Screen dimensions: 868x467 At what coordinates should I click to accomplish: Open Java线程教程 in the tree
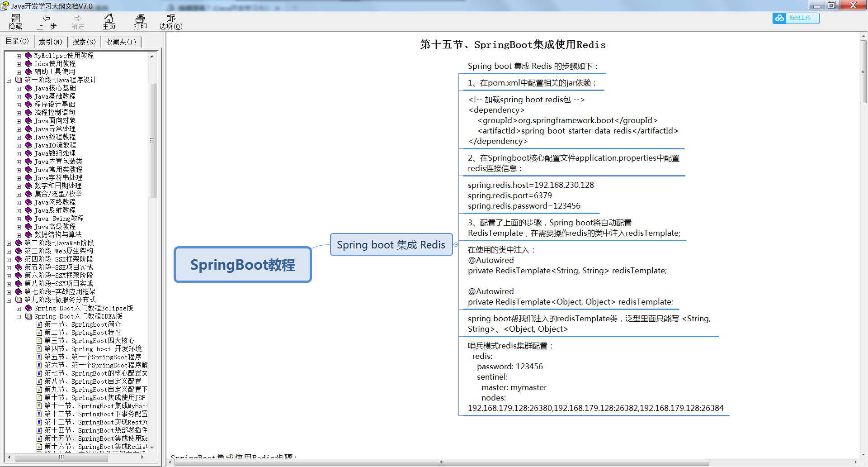55,137
